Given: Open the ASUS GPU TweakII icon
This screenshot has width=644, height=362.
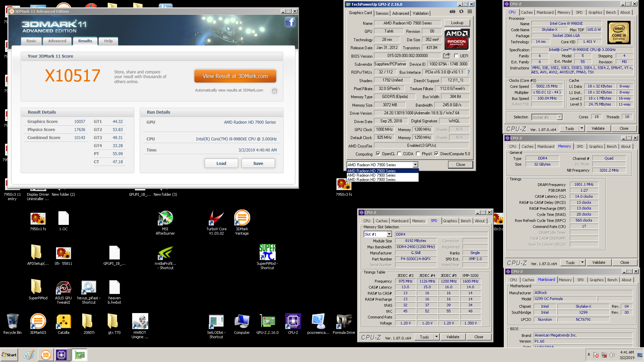Looking at the screenshot, I should (x=63, y=292).
